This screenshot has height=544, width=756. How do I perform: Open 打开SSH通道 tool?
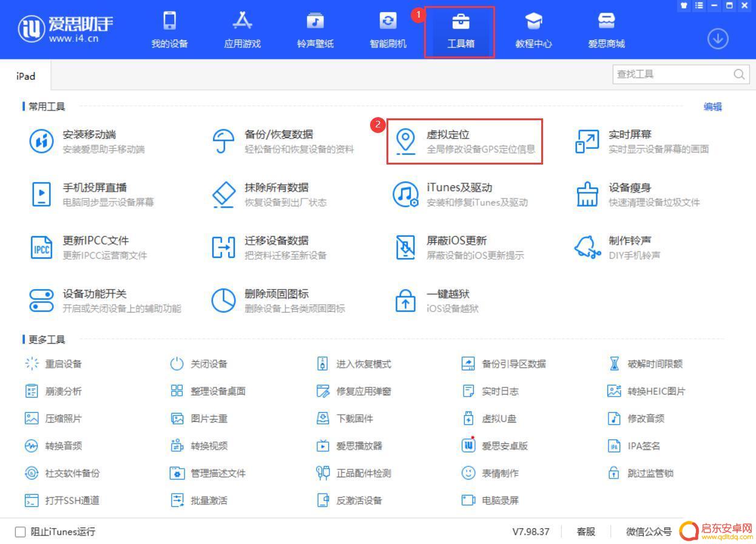tap(62, 500)
